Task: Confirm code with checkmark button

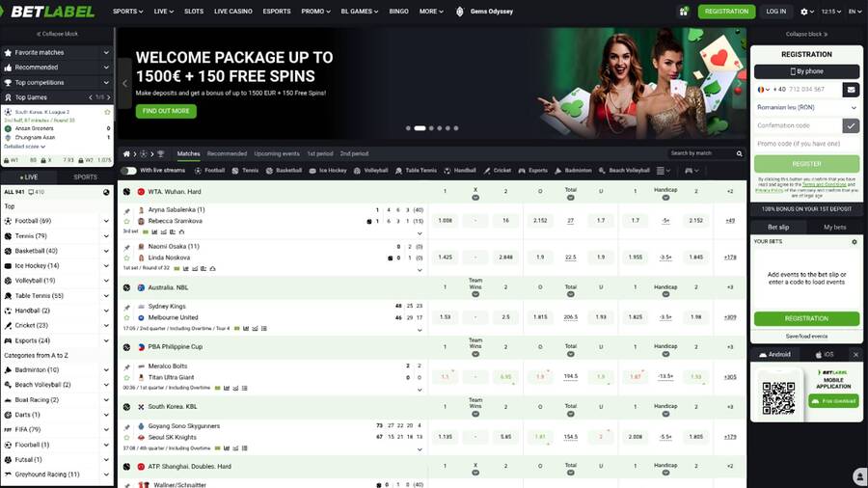Action: tap(851, 125)
